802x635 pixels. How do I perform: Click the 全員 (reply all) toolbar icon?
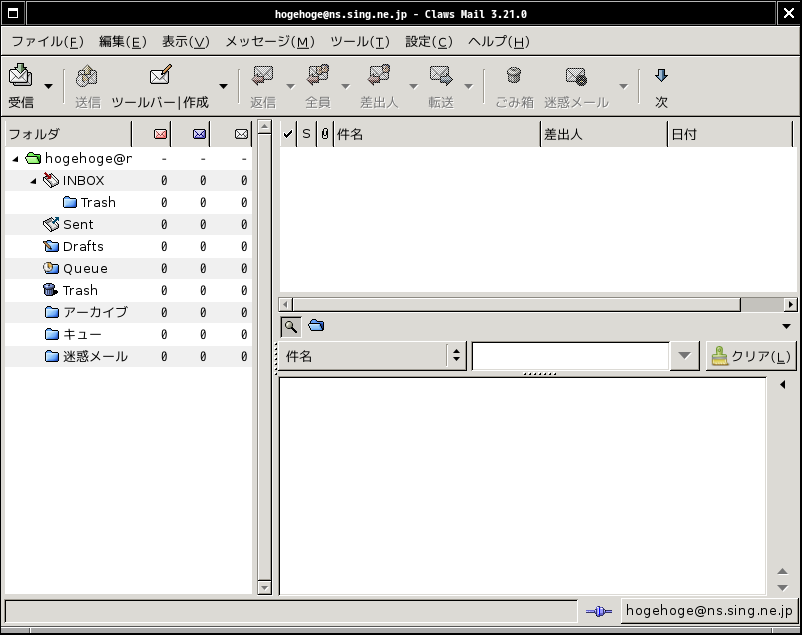pyautogui.click(x=318, y=76)
